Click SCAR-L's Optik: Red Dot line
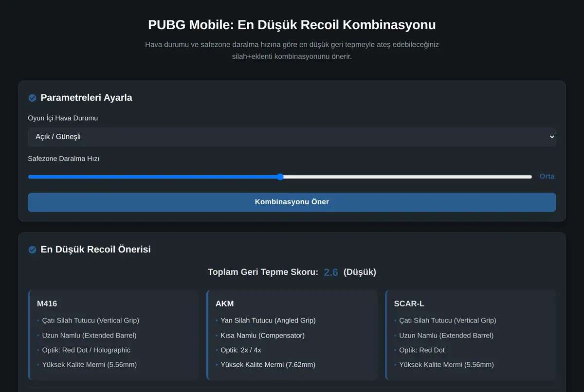Screen dimensions: 584x392 click(x=422, y=350)
